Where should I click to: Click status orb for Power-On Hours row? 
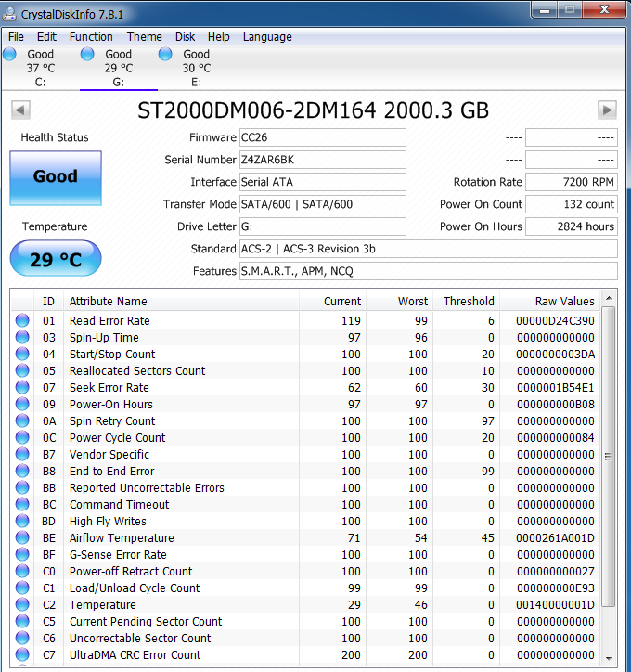pos(22,404)
